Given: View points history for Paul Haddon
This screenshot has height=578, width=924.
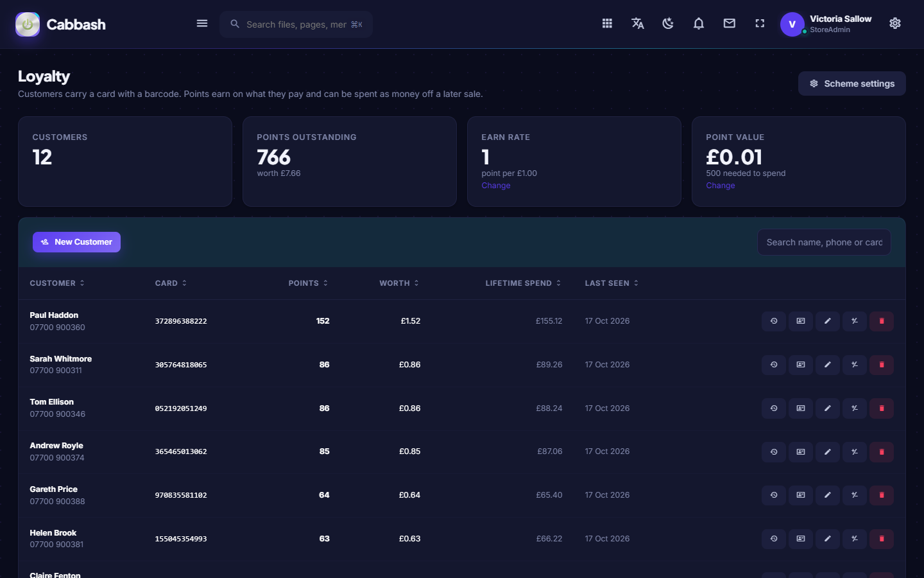Looking at the screenshot, I should [x=774, y=321].
